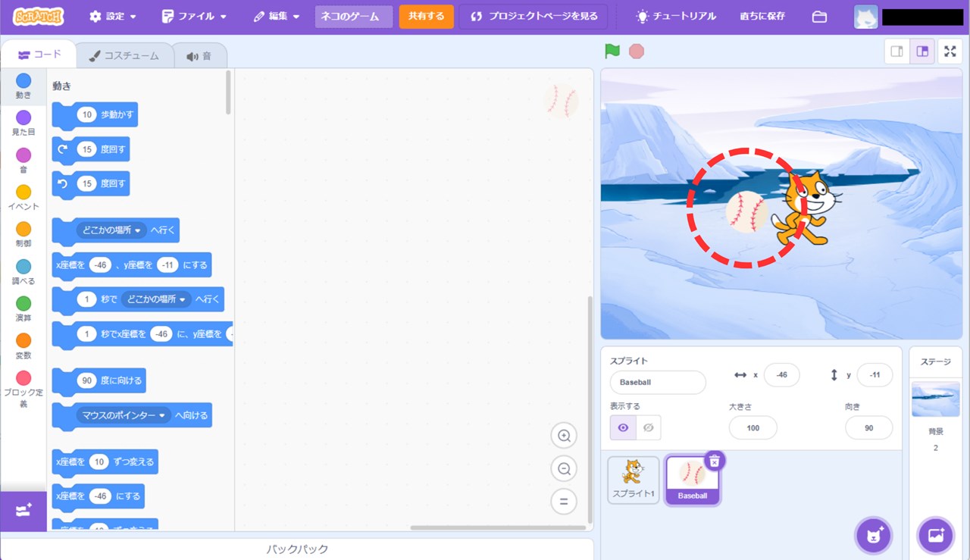970x560 pixels.
Task: Zoom in the code workspace
Action: pyautogui.click(x=564, y=436)
